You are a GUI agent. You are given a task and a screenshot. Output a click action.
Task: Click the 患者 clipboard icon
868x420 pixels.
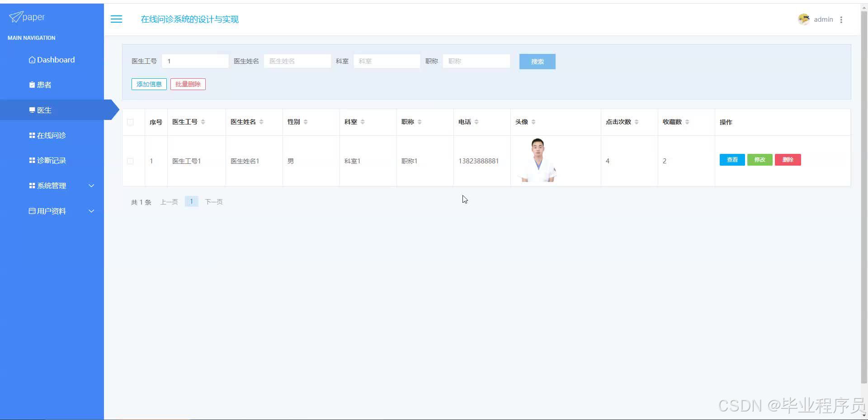(32, 85)
